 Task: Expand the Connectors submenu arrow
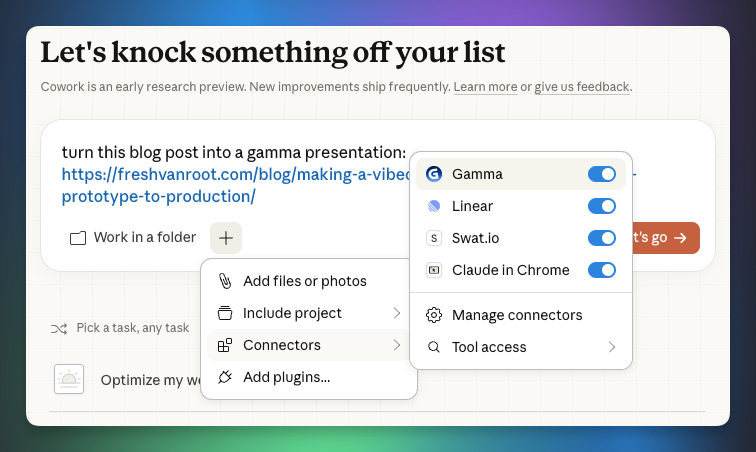click(397, 345)
